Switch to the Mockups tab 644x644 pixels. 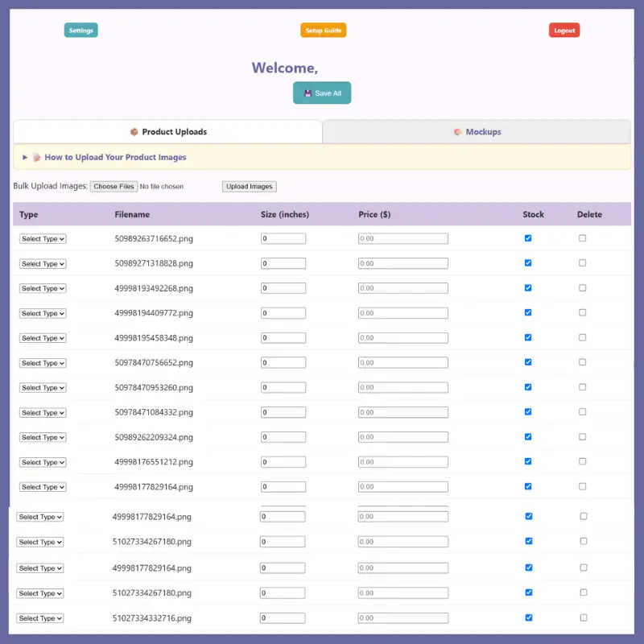(x=477, y=132)
